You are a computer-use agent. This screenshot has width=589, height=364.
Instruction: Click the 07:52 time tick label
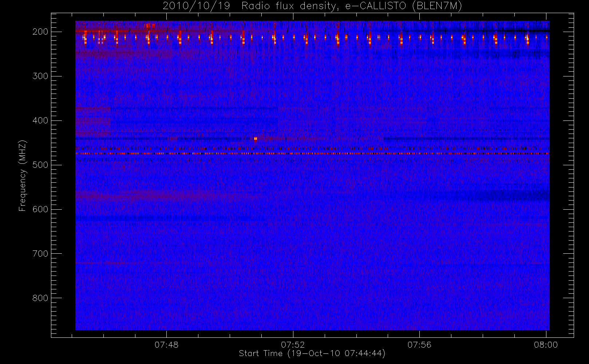click(293, 345)
